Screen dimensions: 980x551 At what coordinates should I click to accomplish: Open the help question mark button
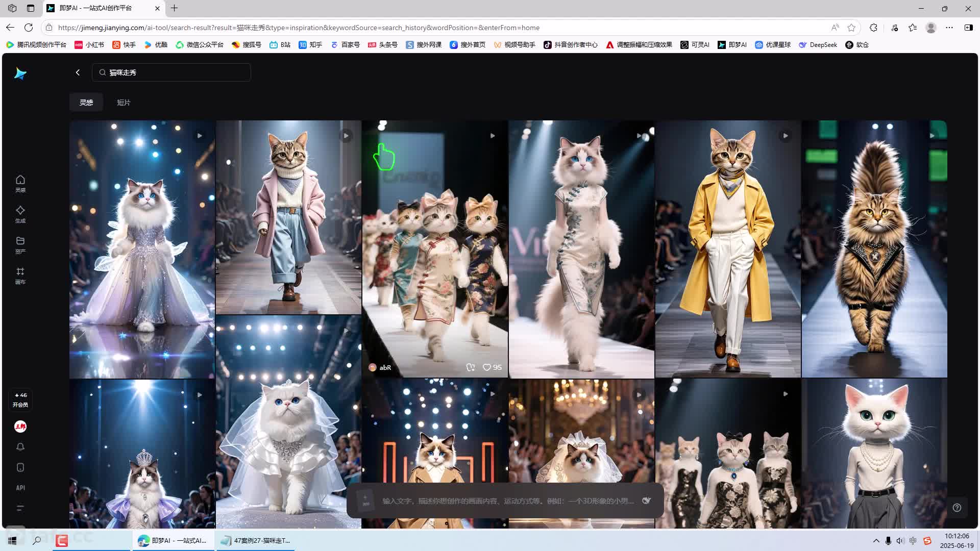pyautogui.click(x=957, y=508)
